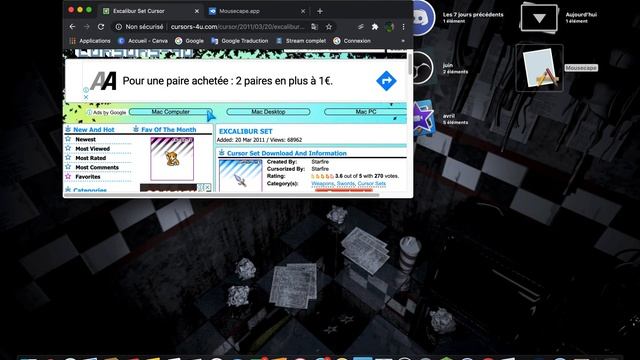Open the Newest link in sidebar
This screenshot has width=640, height=360.
coord(85,139)
